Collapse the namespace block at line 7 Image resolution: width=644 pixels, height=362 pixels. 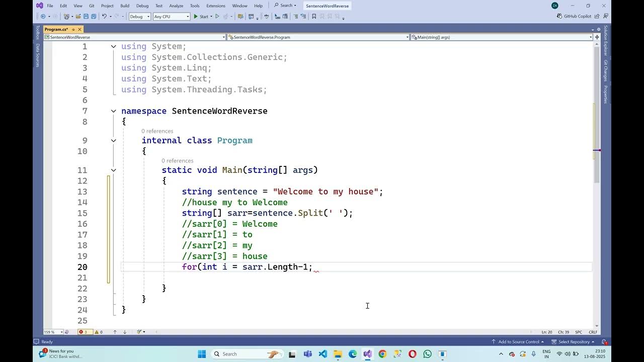click(x=114, y=111)
